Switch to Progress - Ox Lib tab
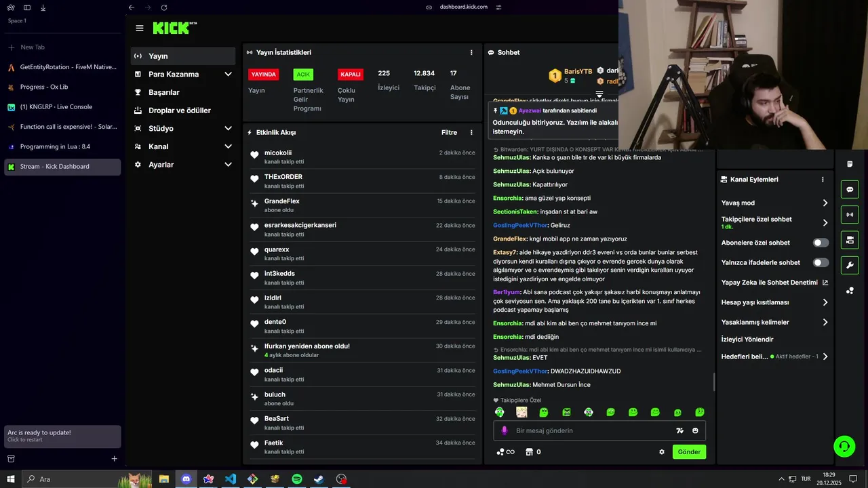 (x=62, y=87)
